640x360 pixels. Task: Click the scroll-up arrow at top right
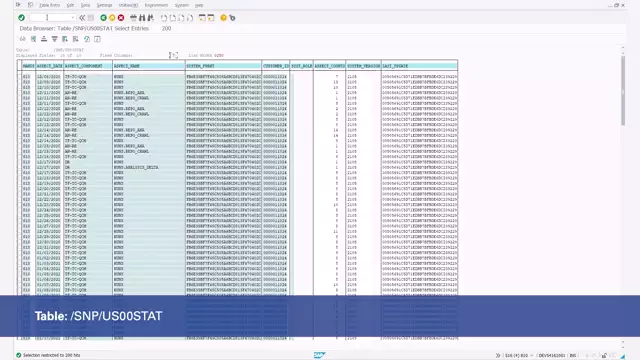(x=623, y=48)
